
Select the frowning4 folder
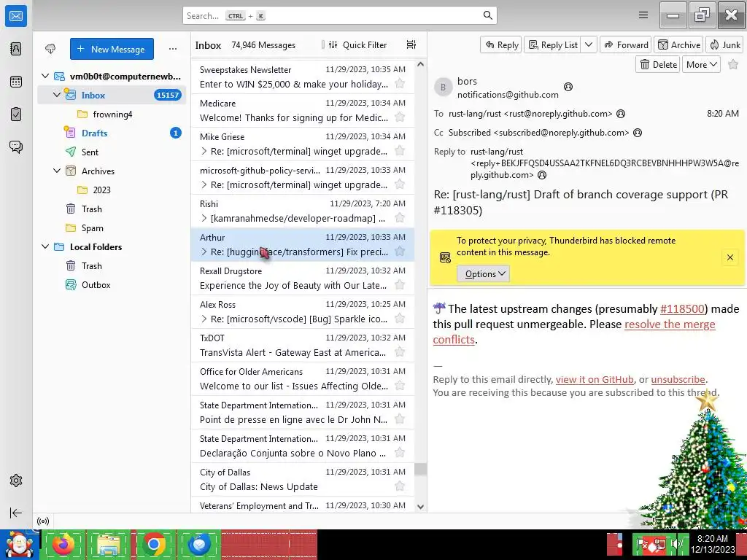112,114
